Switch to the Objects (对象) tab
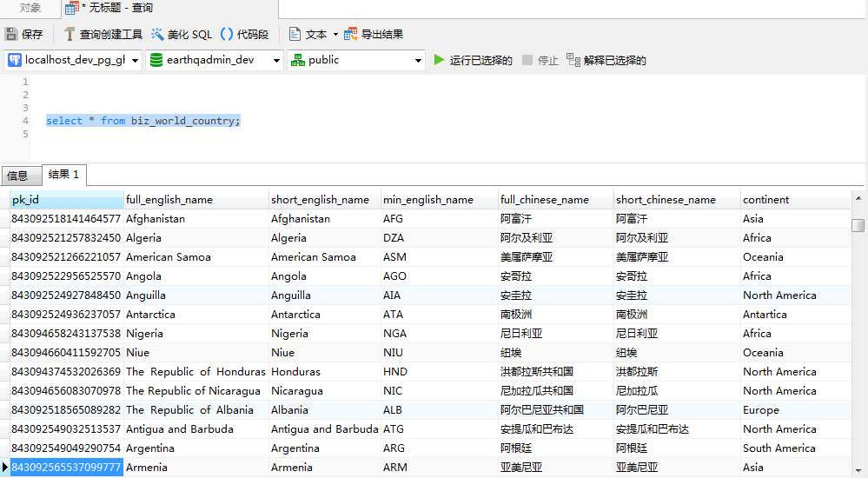Image resolution: width=868 pixels, height=478 pixels. point(30,8)
